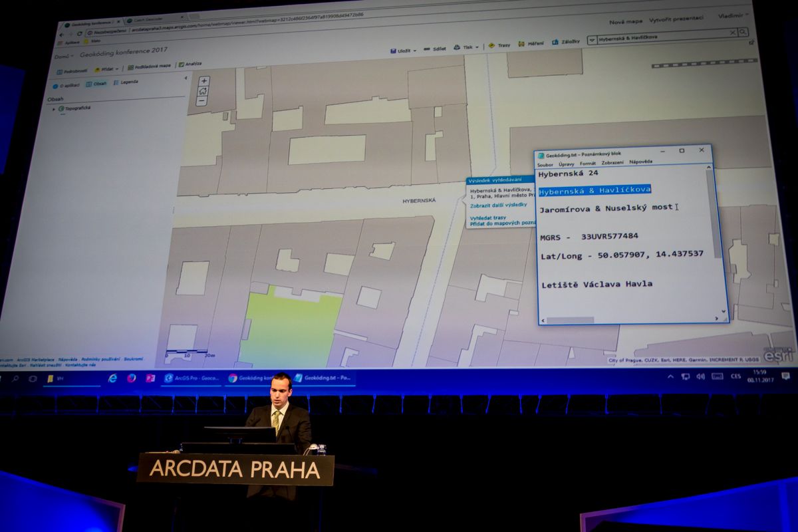Viewport: 798px width, 532px height.
Task: Switch to the Obsah contents tab
Action: pos(97,84)
